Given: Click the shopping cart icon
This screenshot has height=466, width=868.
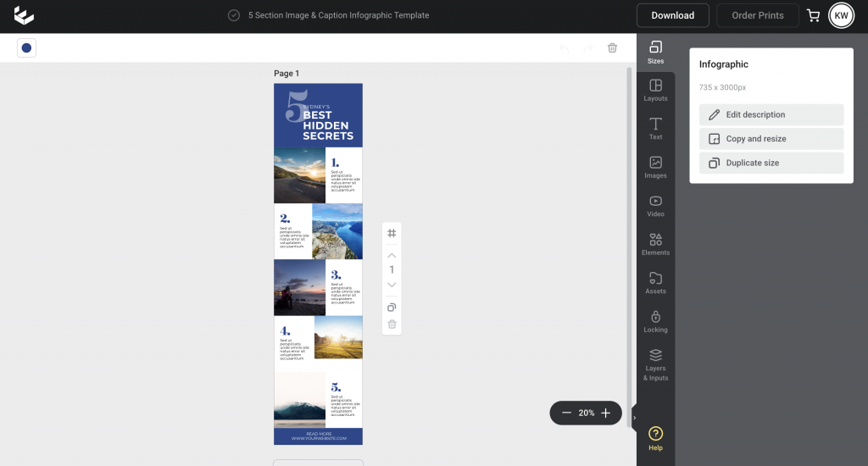Looking at the screenshot, I should click(x=813, y=15).
